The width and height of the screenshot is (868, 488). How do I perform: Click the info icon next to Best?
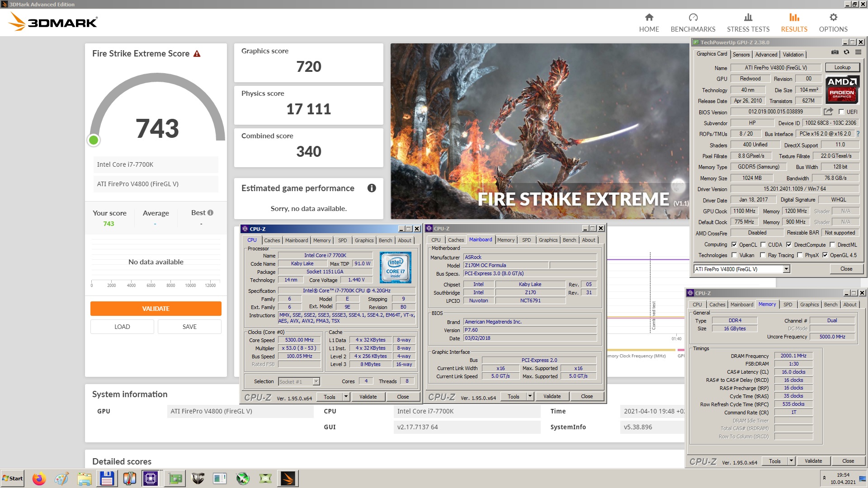210,213
